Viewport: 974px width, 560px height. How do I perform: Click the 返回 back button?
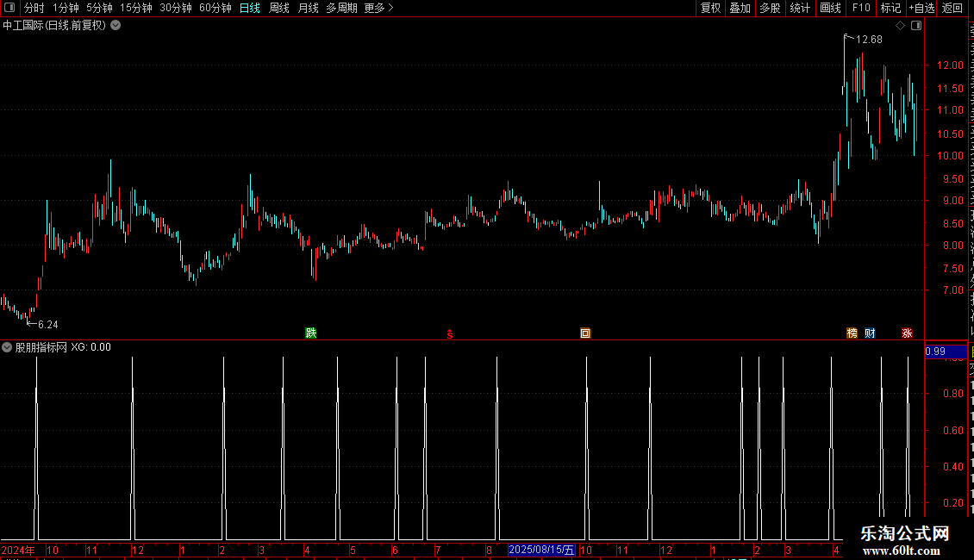(952, 8)
